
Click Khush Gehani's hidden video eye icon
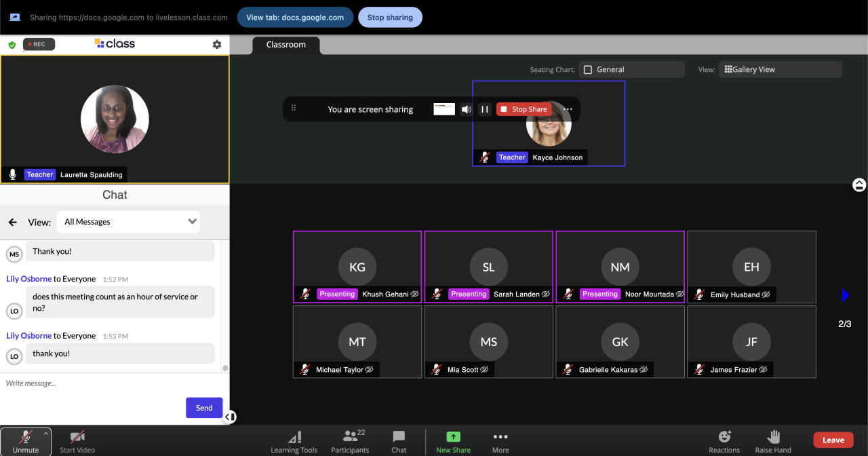(414, 294)
